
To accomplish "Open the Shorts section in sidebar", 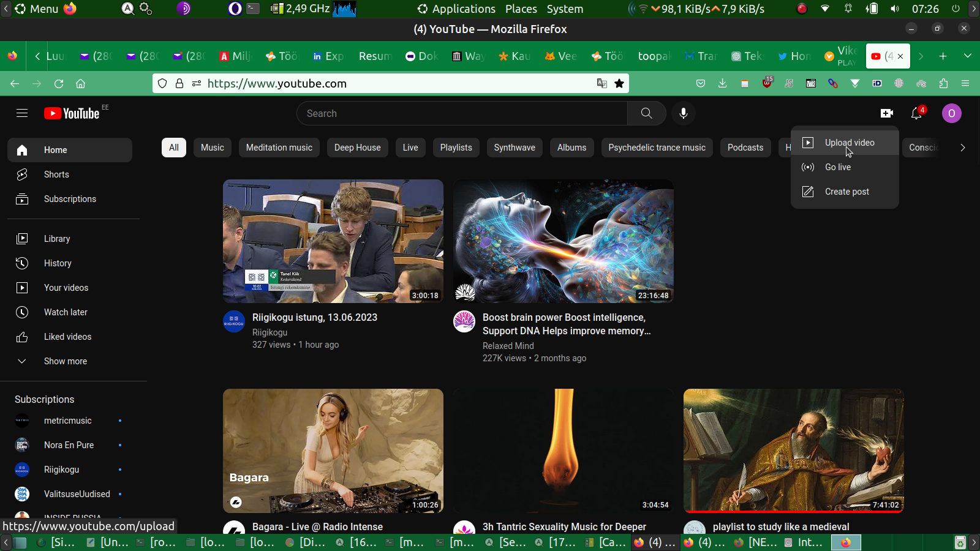I will click(x=56, y=174).
